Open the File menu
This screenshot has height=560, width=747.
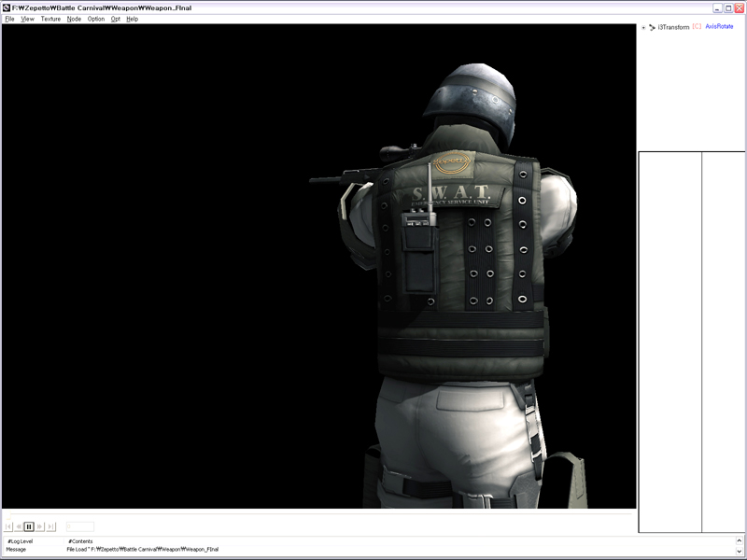[x=9, y=19]
